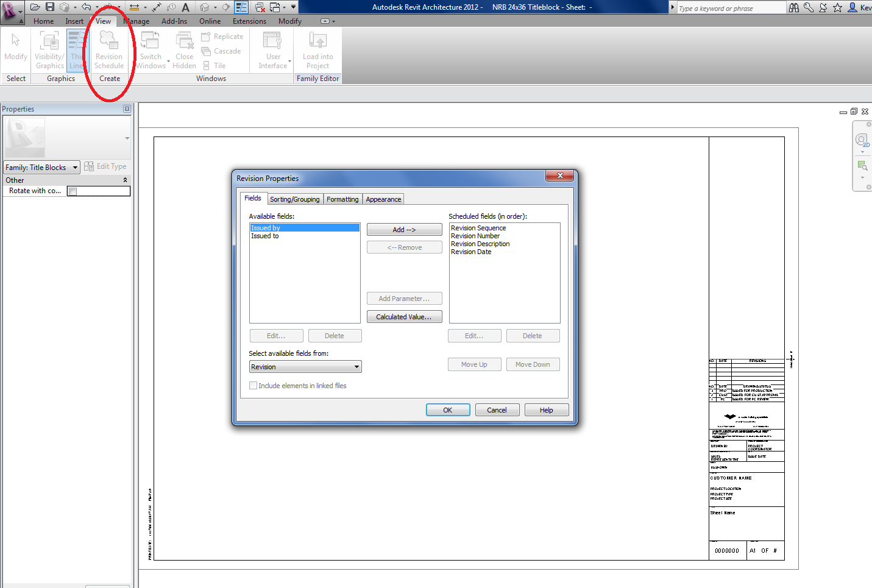
Task: Cancel the Revision Properties dialog
Action: click(x=497, y=410)
